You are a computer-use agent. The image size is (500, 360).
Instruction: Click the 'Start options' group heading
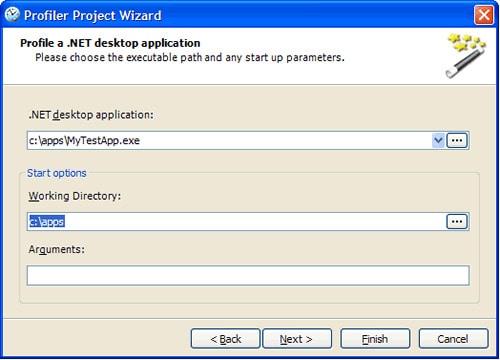(57, 173)
